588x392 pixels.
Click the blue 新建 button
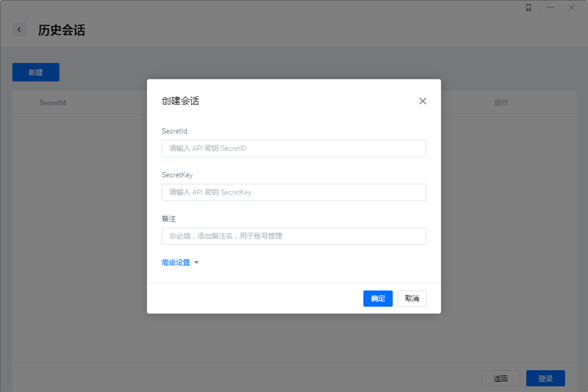click(35, 72)
